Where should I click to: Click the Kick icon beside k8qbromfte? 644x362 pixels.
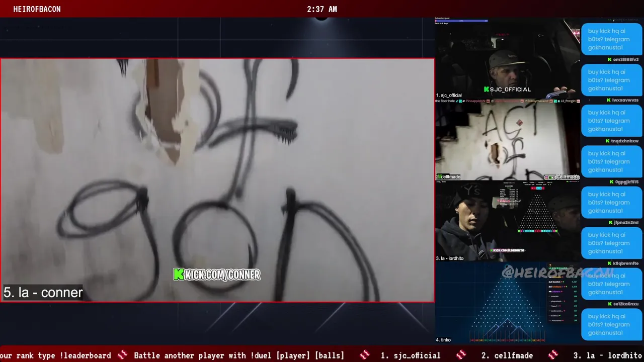[x=610, y=263]
